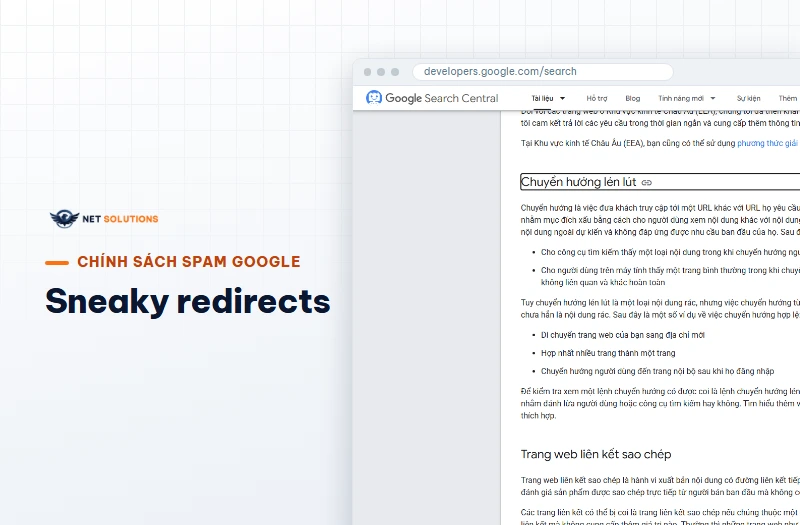Open the Tài liệu dropdown menu

point(548,98)
